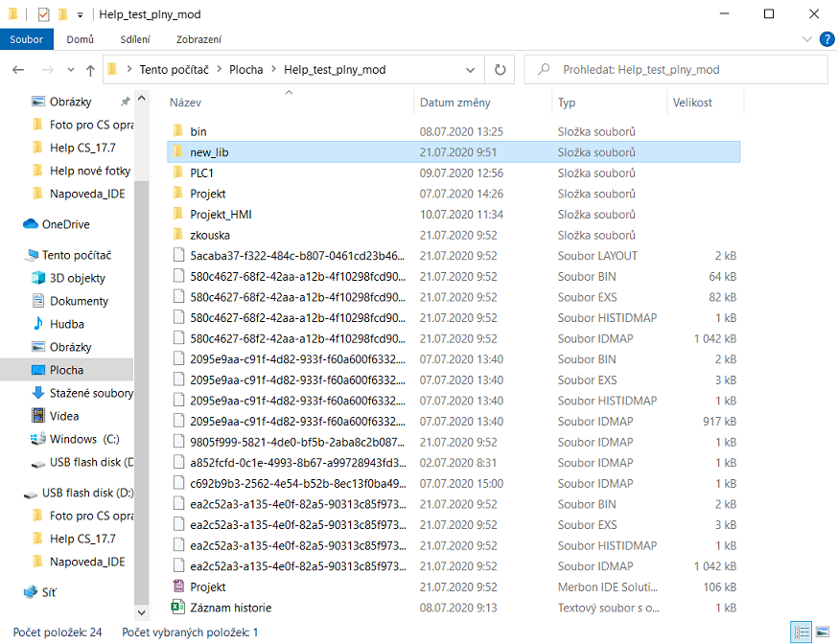The width and height of the screenshot is (838, 644).
Task: Sort by the Velikost column header
Action: [x=692, y=103]
